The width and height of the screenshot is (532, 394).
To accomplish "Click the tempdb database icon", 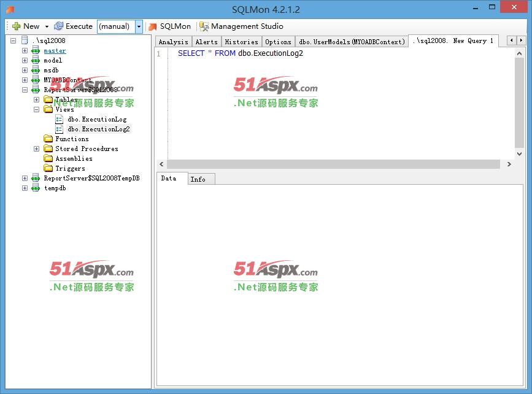I will pyautogui.click(x=36, y=188).
